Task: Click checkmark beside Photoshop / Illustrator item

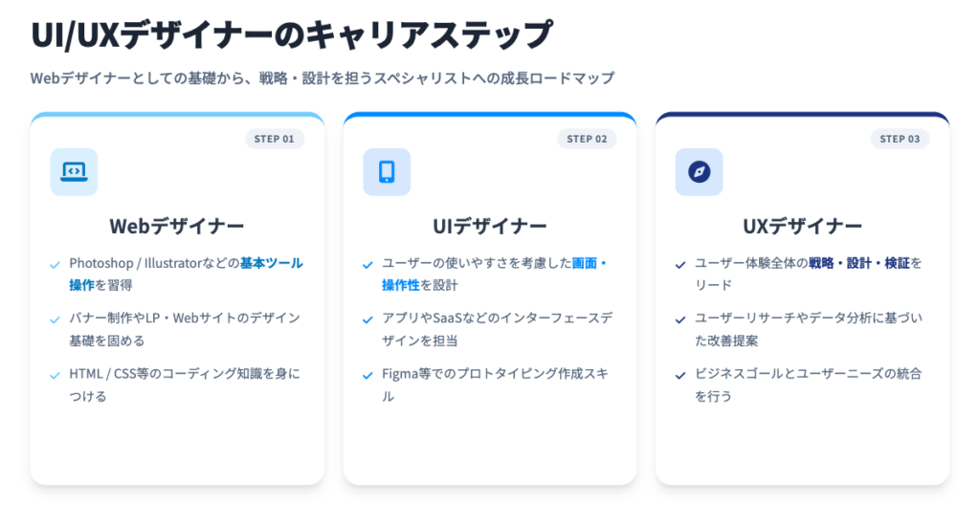Action: coord(55,264)
